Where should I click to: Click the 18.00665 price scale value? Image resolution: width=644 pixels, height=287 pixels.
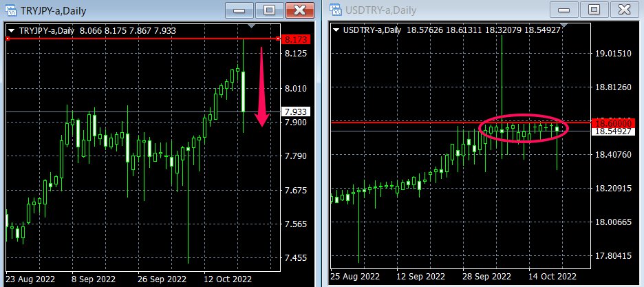(x=613, y=222)
